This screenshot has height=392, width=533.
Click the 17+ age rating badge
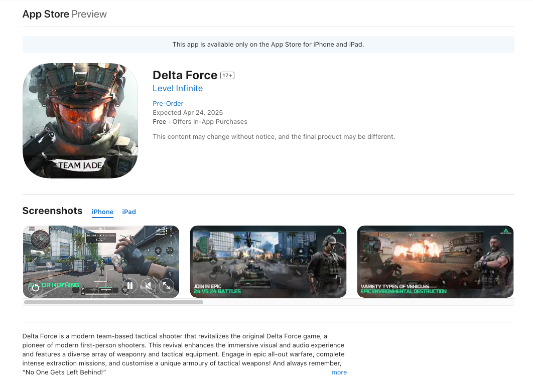coord(227,76)
